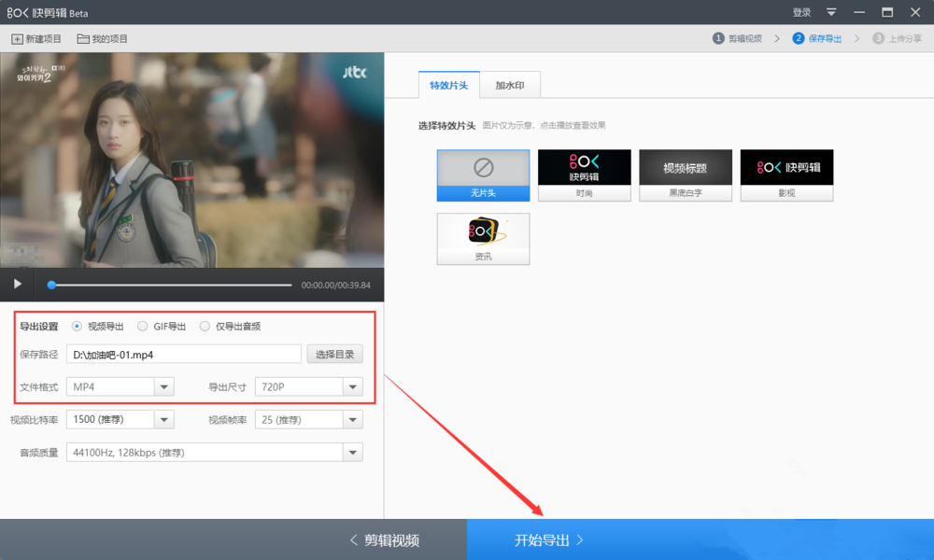Open the 导出尺寸 720P dropdown
934x560 pixels.
[308, 386]
